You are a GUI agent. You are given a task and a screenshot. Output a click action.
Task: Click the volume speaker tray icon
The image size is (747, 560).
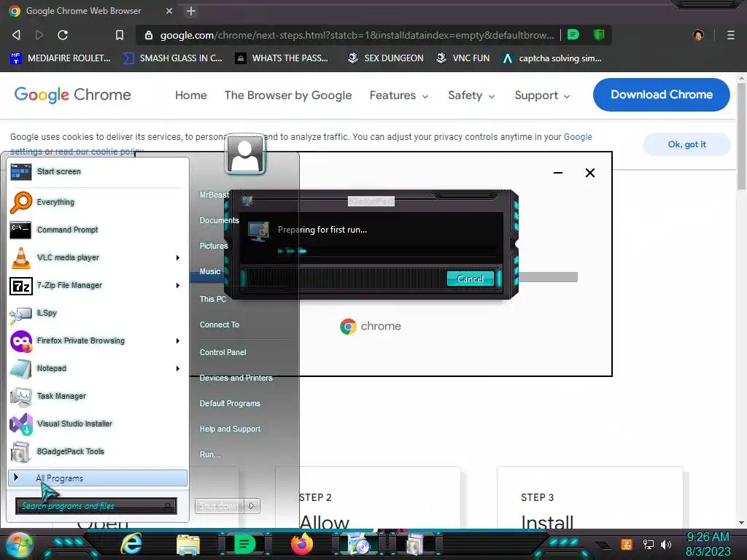pyautogui.click(x=666, y=544)
